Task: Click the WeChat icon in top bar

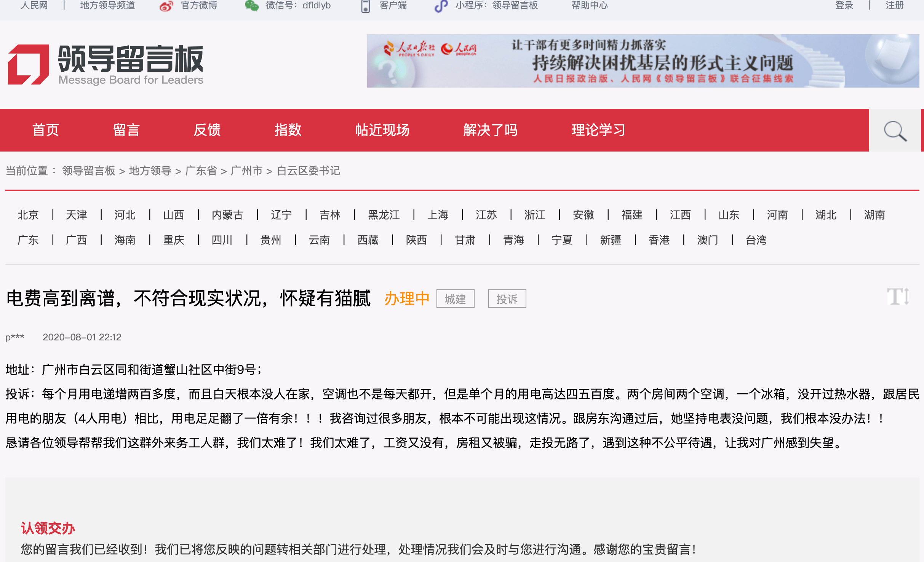Action: pyautogui.click(x=251, y=5)
